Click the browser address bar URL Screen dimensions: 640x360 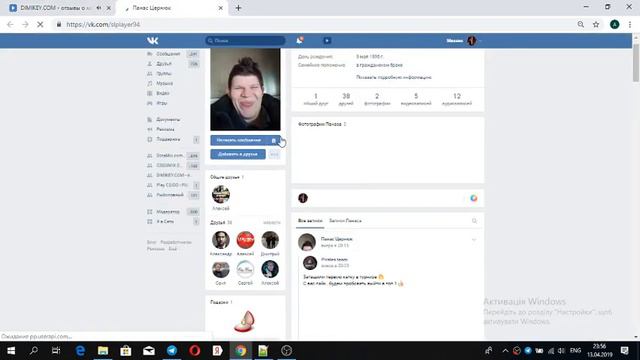pyautogui.click(x=103, y=24)
